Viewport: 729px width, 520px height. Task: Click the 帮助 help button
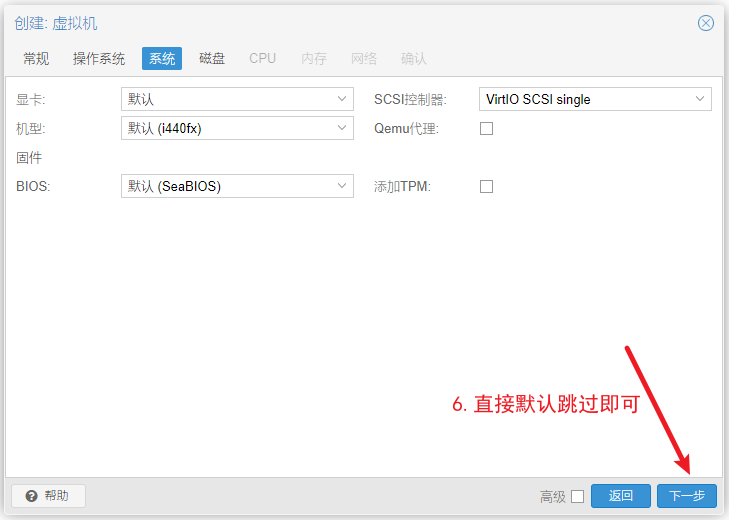(x=48, y=496)
